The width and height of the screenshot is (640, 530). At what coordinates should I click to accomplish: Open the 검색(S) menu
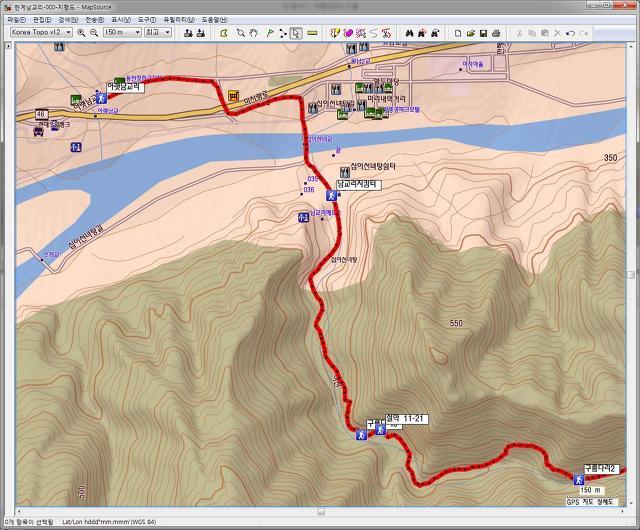pyautogui.click(x=68, y=20)
